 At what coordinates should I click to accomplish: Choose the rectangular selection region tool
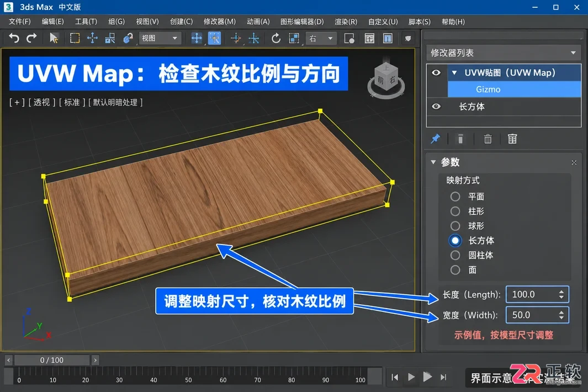pos(75,38)
